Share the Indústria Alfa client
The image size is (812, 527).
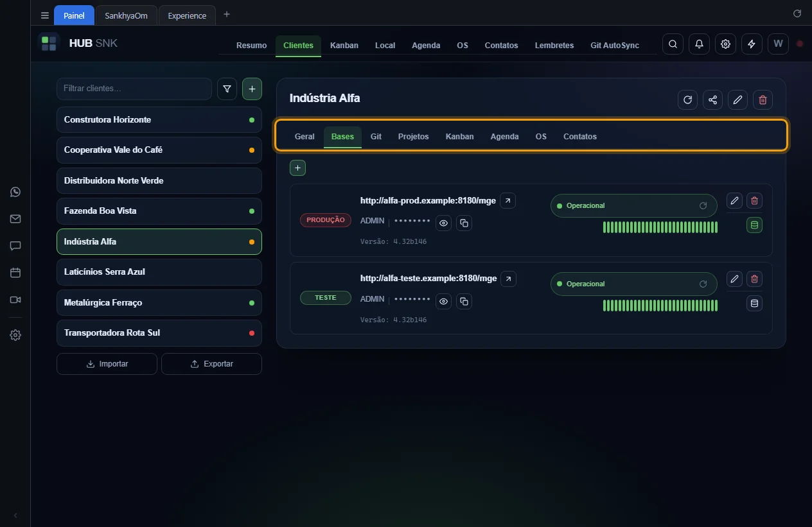pyautogui.click(x=712, y=99)
